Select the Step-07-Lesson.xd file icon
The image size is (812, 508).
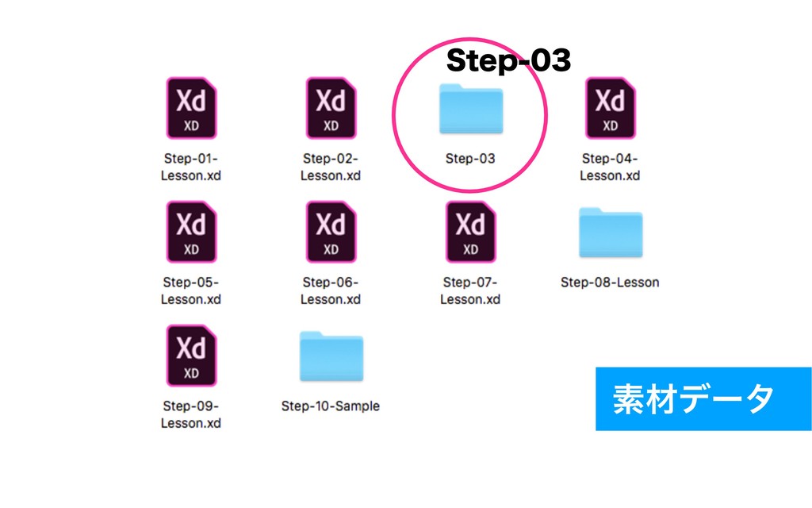click(471, 232)
